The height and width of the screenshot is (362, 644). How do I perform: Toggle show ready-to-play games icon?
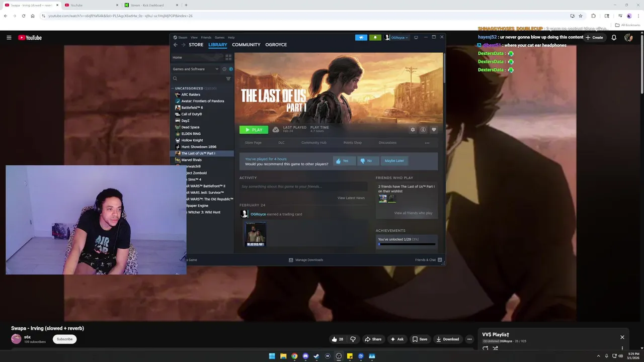(231, 69)
